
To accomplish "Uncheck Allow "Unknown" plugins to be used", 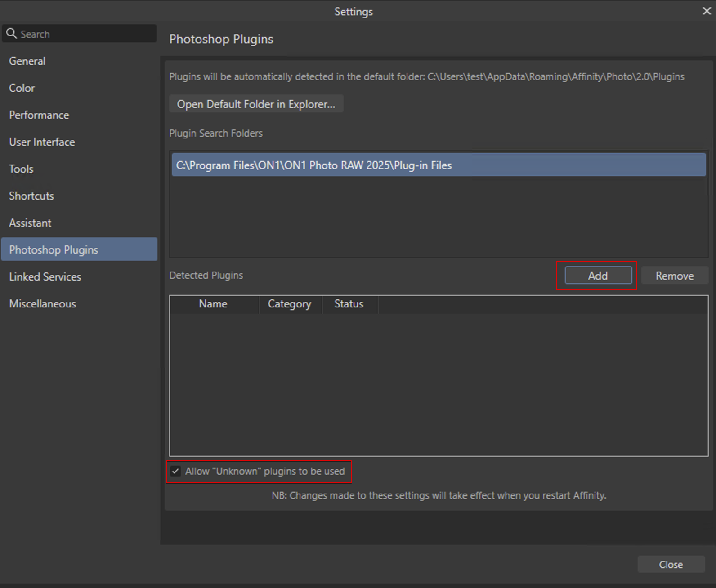I will click(x=176, y=471).
